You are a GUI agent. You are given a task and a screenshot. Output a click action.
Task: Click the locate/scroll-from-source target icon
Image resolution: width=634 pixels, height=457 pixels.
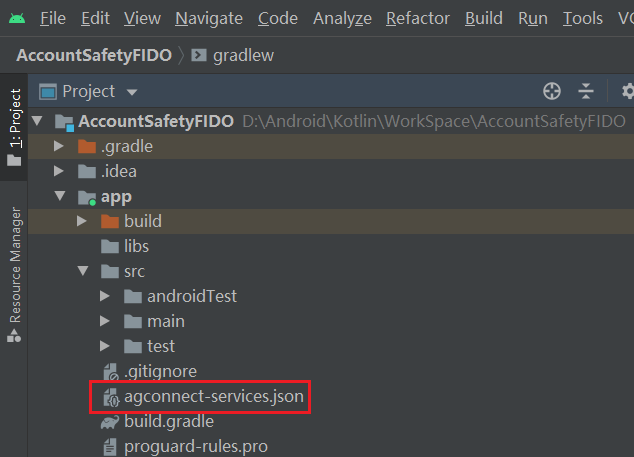[551, 92]
